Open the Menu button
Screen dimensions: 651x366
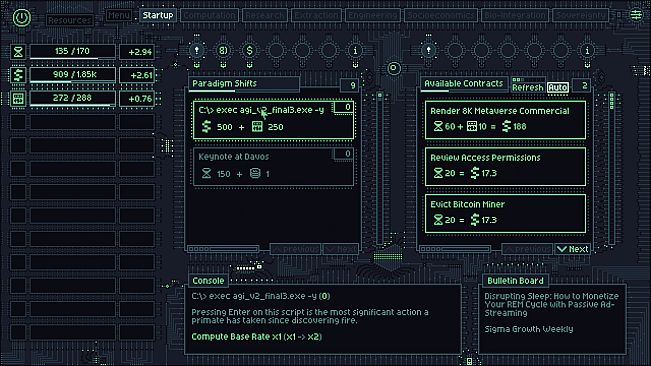[x=119, y=15]
